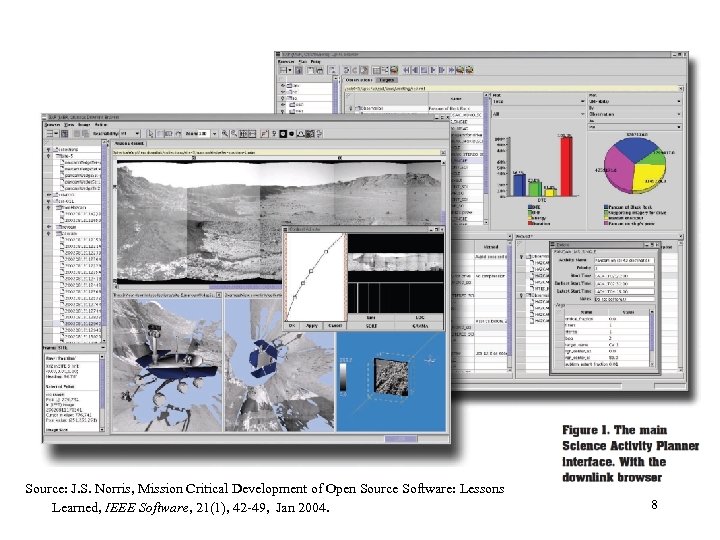Image resolution: width=720 pixels, height=540 pixels.
Task: Open the By Observation dropdown above pie chart
Action: [635, 114]
